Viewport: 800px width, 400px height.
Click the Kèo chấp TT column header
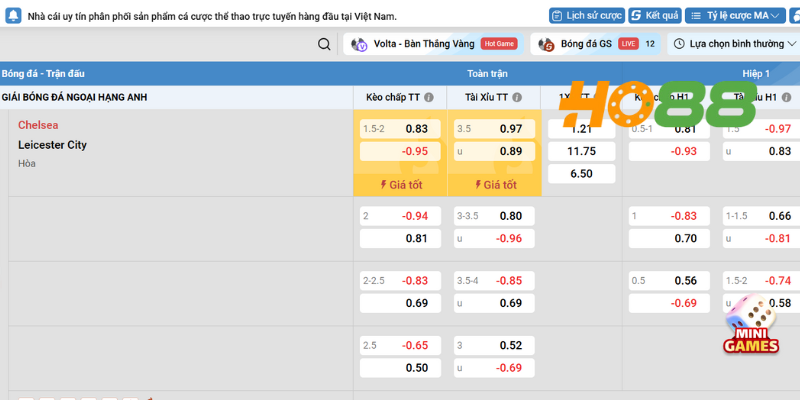point(400,97)
